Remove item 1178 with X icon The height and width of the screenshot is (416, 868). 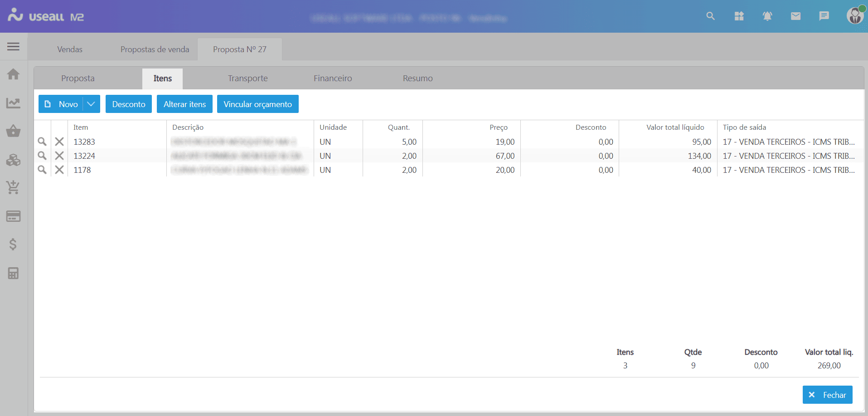(59, 170)
